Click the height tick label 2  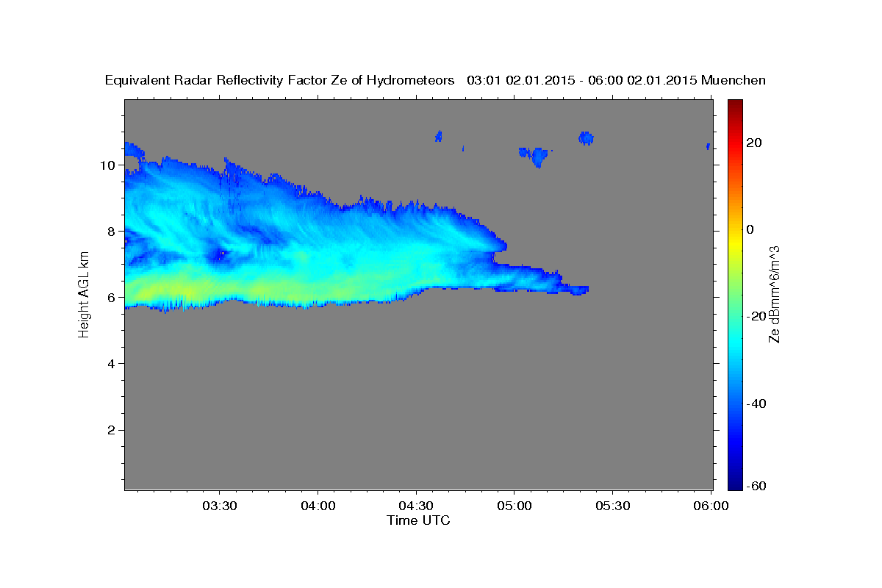coord(111,430)
